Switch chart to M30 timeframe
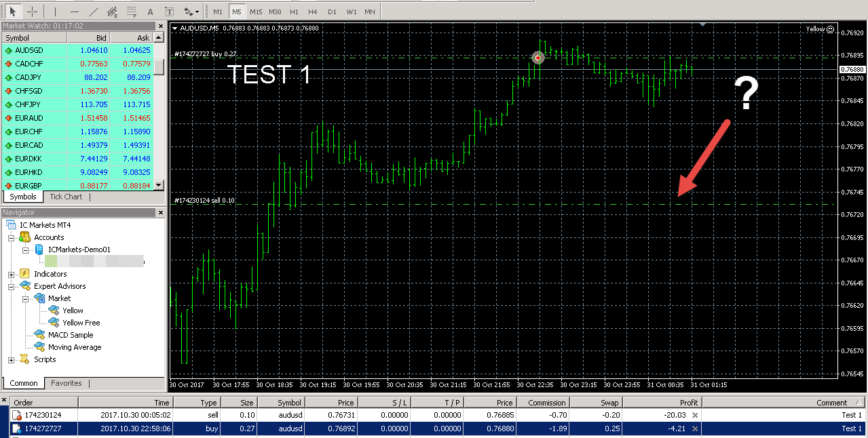 (x=275, y=12)
